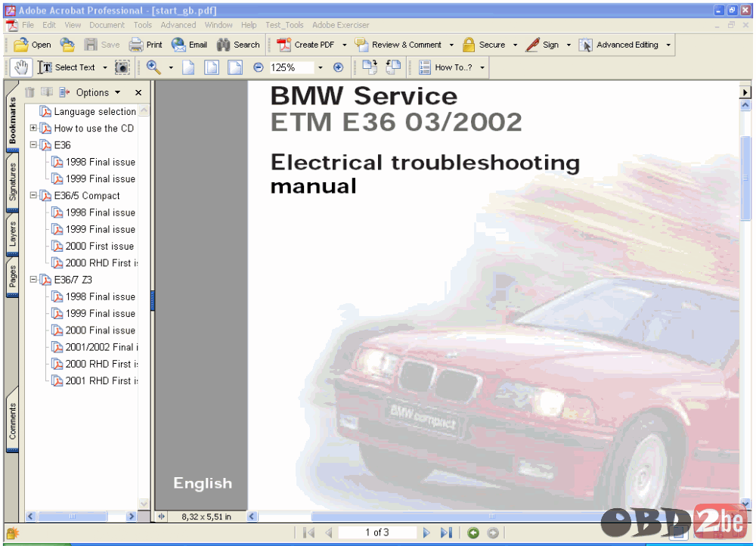Click the Fit Page view icon
Viewport: 756px width, 546px height.
212,67
